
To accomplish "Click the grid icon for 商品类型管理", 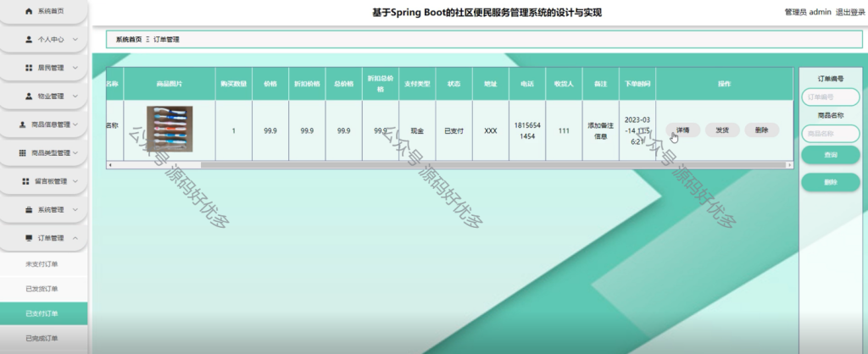I will [x=23, y=152].
